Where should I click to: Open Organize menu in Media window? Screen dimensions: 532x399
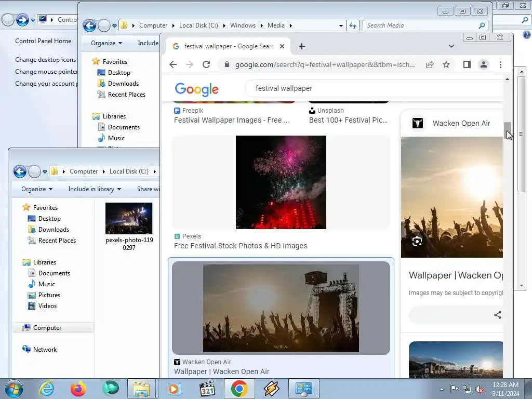[106, 43]
